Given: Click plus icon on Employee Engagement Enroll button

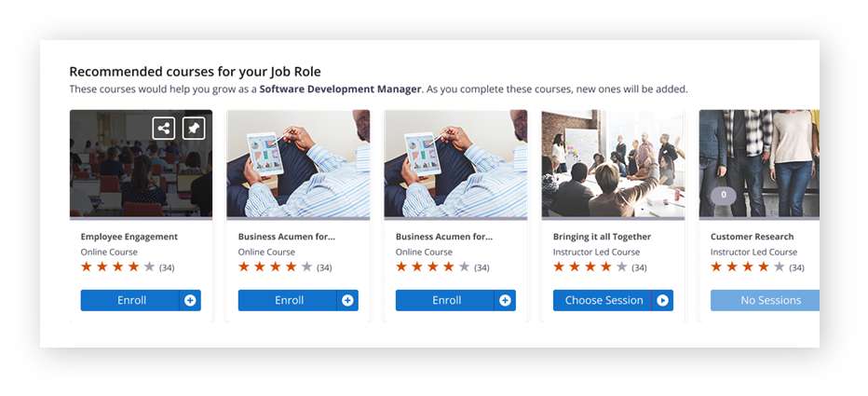Looking at the screenshot, I should [x=190, y=300].
